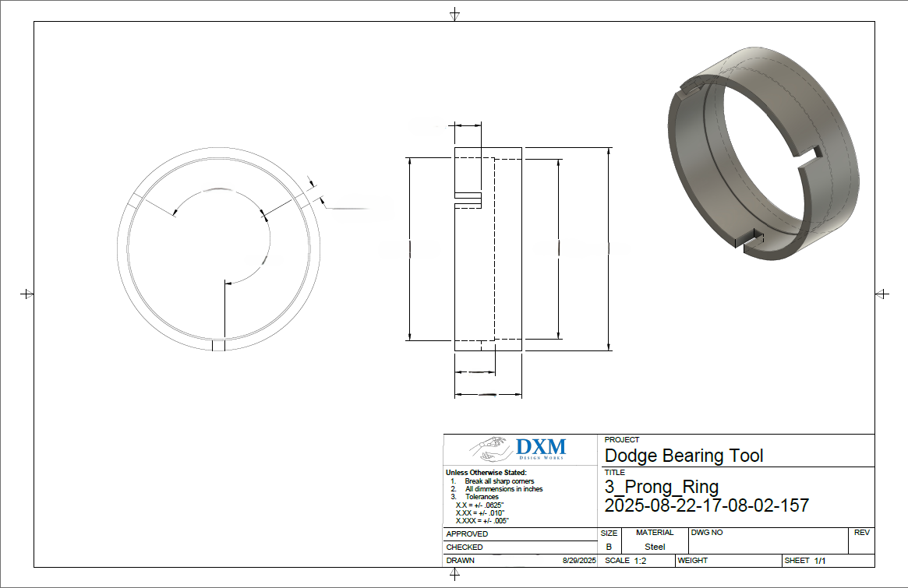
Task: Click the left border centering mark
Action: pyautogui.click(x=26, y=294)
